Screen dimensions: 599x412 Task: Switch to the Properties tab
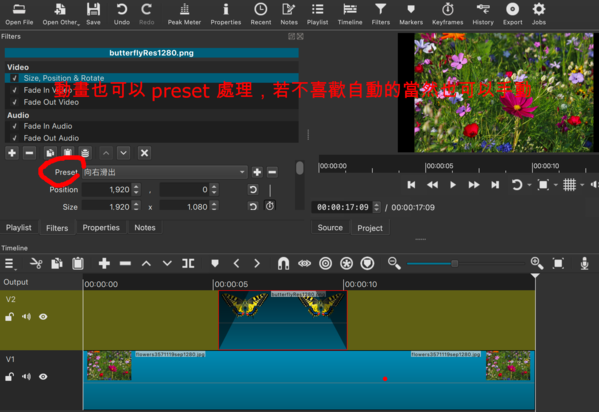coord(101,228)
